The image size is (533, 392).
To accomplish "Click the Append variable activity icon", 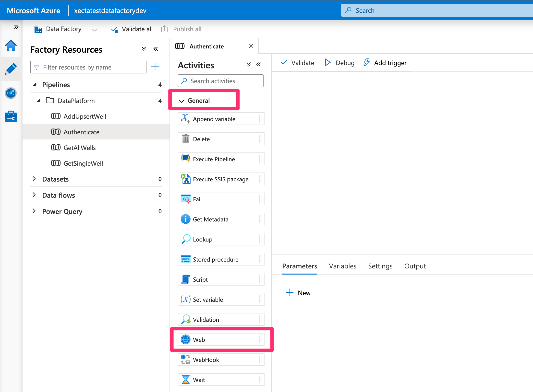I will [185, 119].
